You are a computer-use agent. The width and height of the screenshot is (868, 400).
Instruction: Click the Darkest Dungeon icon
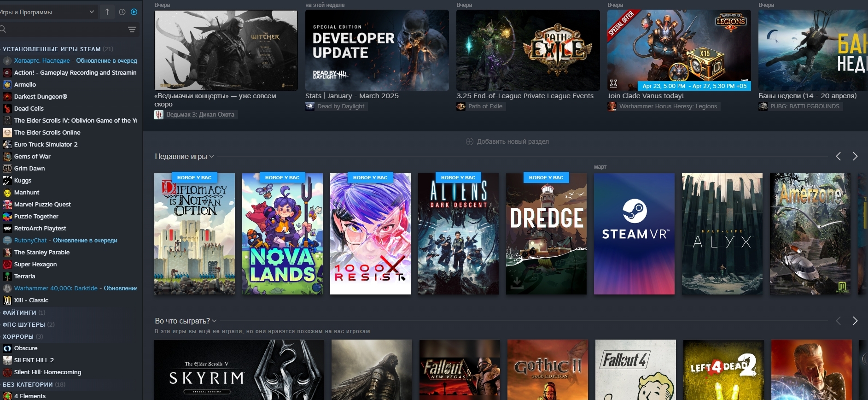pos(7,96)
